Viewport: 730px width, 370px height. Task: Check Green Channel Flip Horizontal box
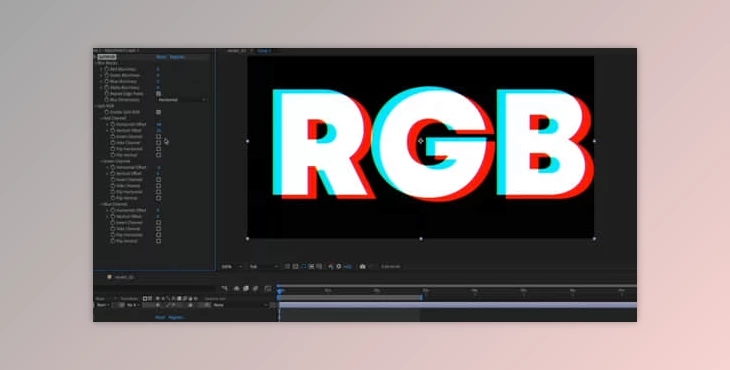click(x=158, y=192)
